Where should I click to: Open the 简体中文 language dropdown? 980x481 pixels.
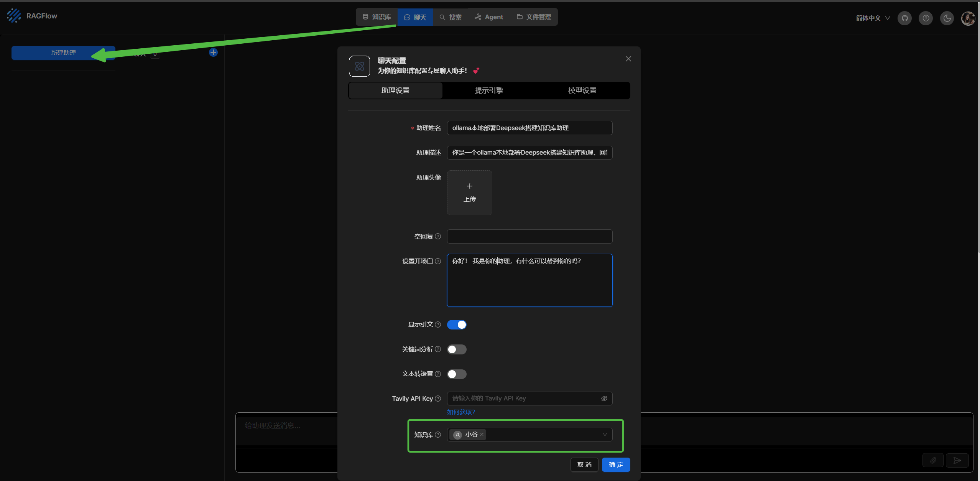click(873, 18)
